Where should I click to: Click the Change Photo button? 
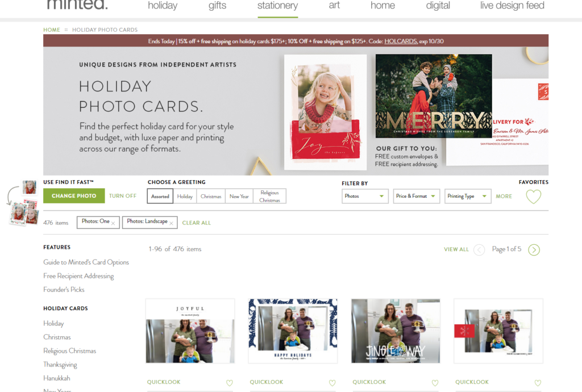pos(74,196)
